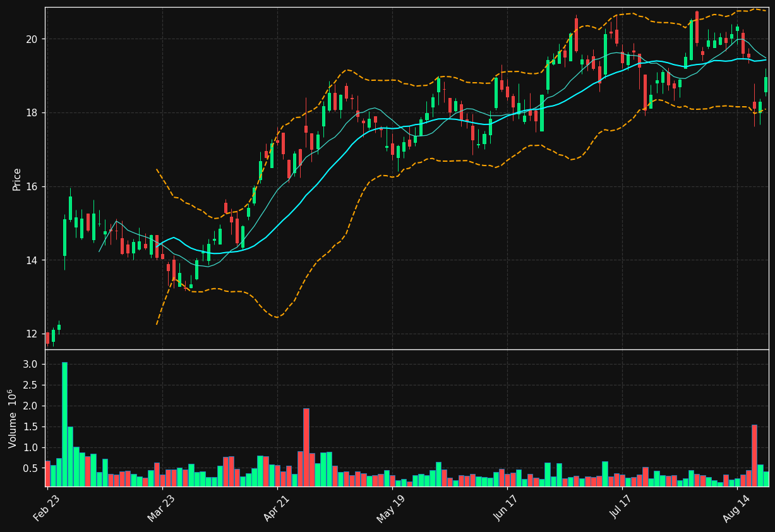Click the price axis value 16

(x=32, y=187)
